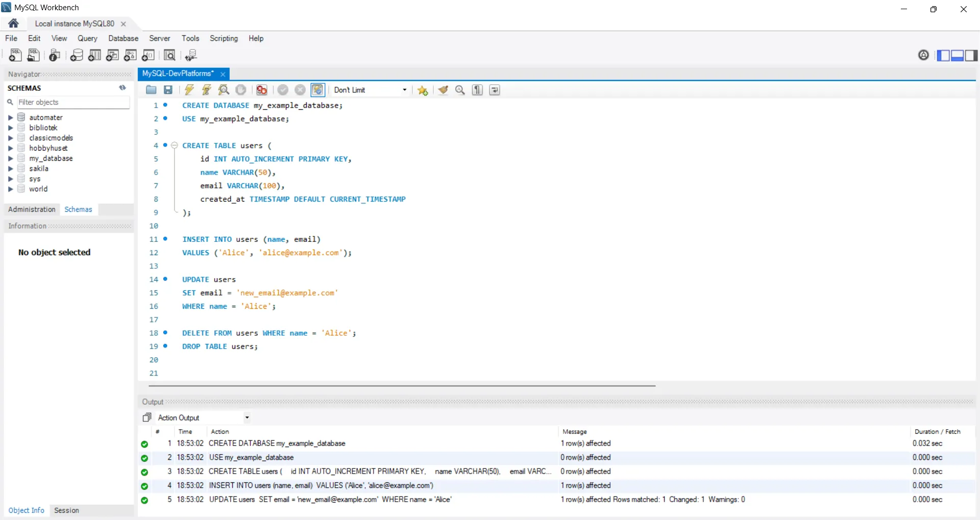The width and height of the screenshot is (980, 520).
Task: Select Local instance MySQL80 connection tab
Action: click(x=75, y=23)
